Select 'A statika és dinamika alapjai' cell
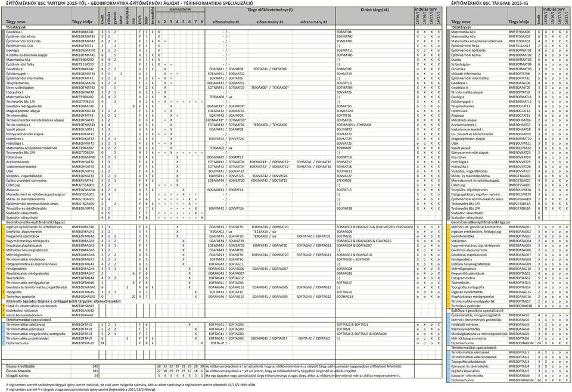Image resolution: width=572 pixels, height=392 pixels. pyautogui.click(x=27, y=55)
